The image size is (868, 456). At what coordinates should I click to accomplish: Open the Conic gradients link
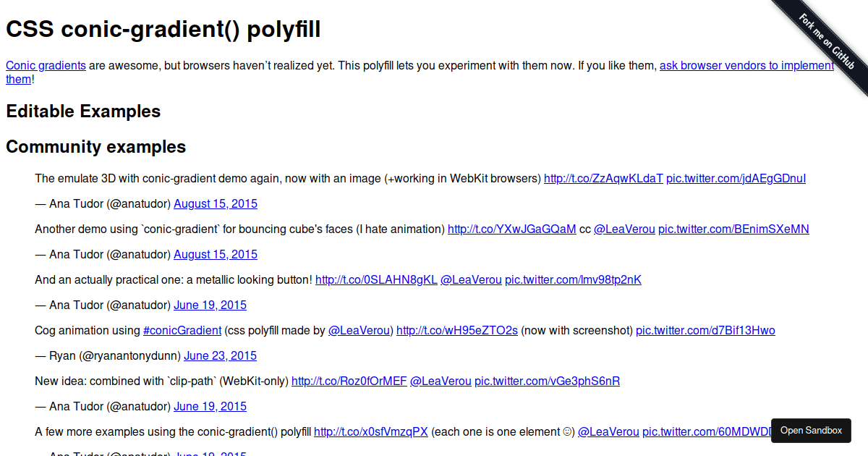[x=46, y=66]
